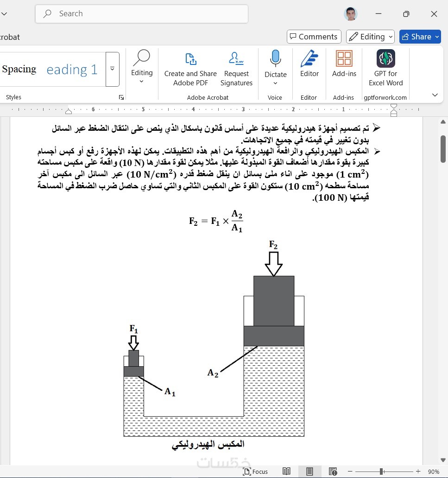Adjust the zoom slider handle

point(381,472)
